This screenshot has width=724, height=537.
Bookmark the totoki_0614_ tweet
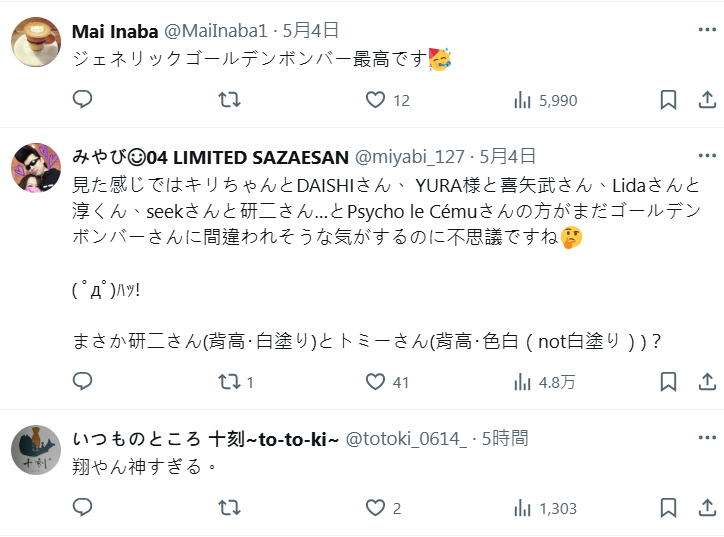pos(668,508)
